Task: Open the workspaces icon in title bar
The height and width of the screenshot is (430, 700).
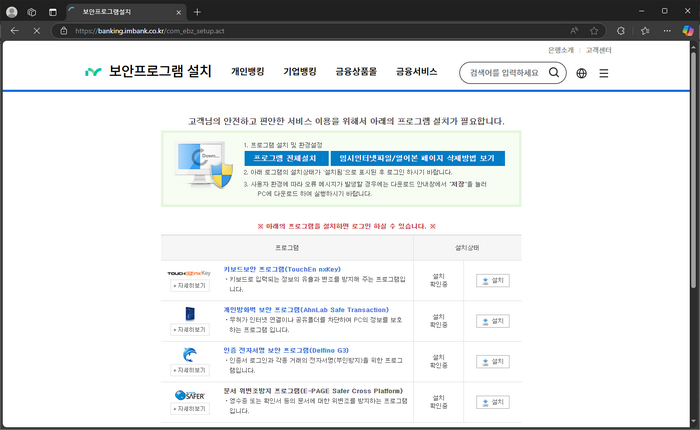Action: 32,12
